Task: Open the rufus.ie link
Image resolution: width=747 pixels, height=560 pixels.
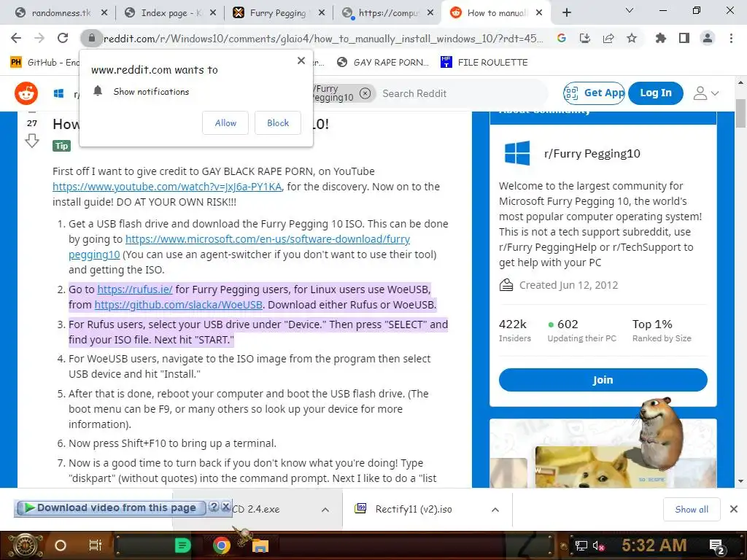Action: [x=135, y=289]
